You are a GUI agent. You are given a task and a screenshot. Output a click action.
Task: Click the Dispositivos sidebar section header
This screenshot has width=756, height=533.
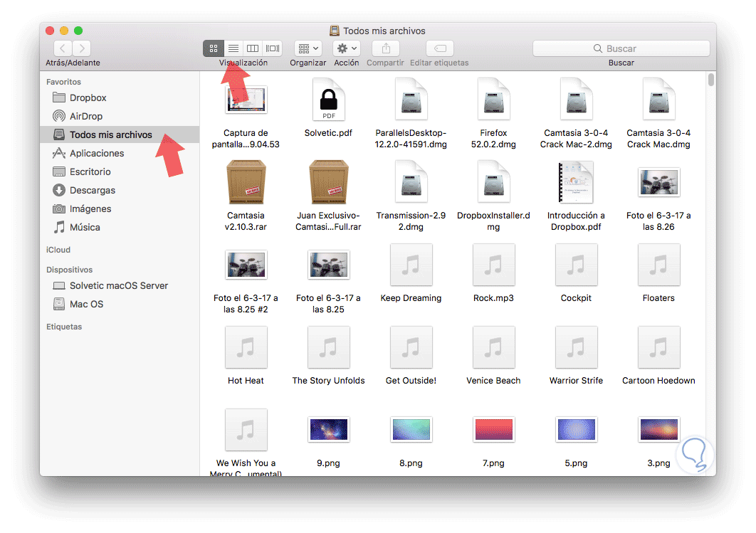coord(70,270)
